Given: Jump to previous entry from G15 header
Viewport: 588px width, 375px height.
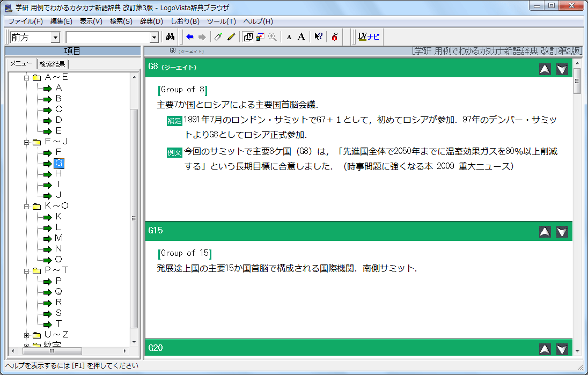Looking at the screenshot, I should [545, 231].
